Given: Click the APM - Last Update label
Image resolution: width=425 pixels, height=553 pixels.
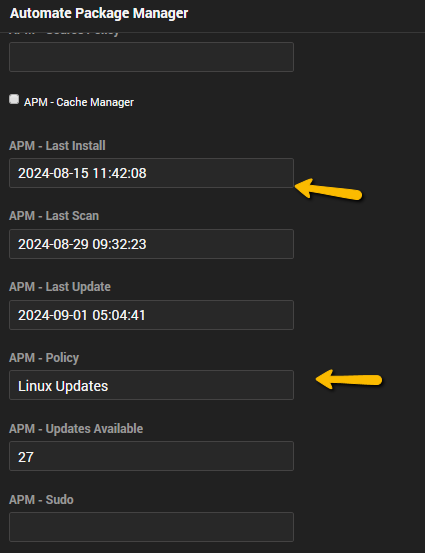Looking at the screenshot, I should [60, 287].
